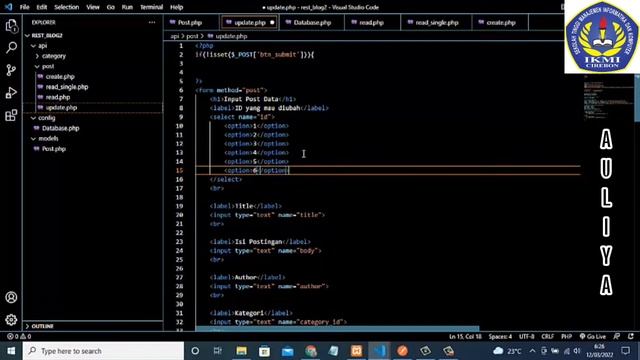Select update.php in the explorer tree

(x=61, y=107)
